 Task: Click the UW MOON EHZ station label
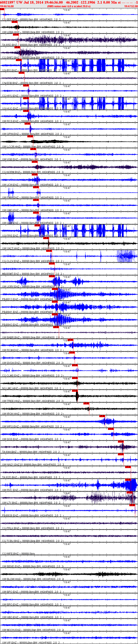tap(11, 630)
